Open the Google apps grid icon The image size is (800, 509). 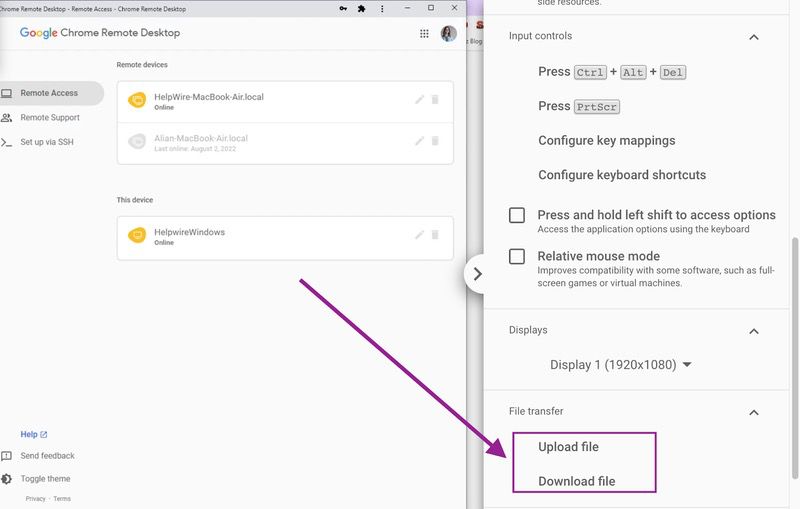tap(424, 34)
